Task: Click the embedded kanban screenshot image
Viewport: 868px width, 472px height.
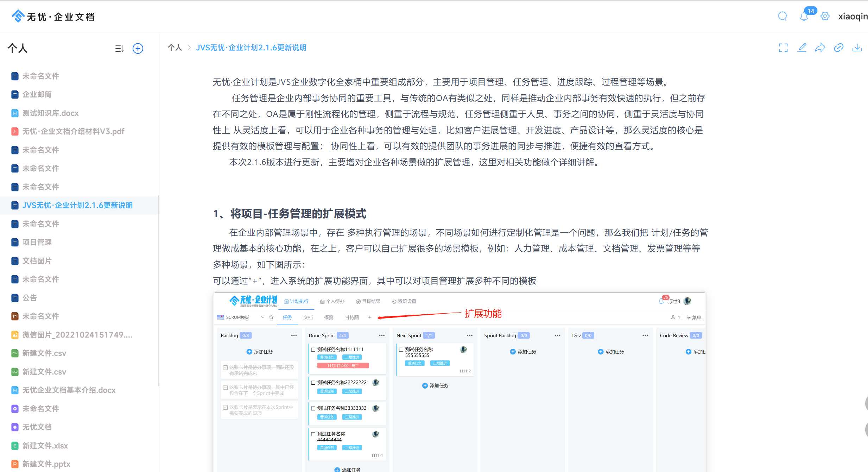Action: (460, 382)
